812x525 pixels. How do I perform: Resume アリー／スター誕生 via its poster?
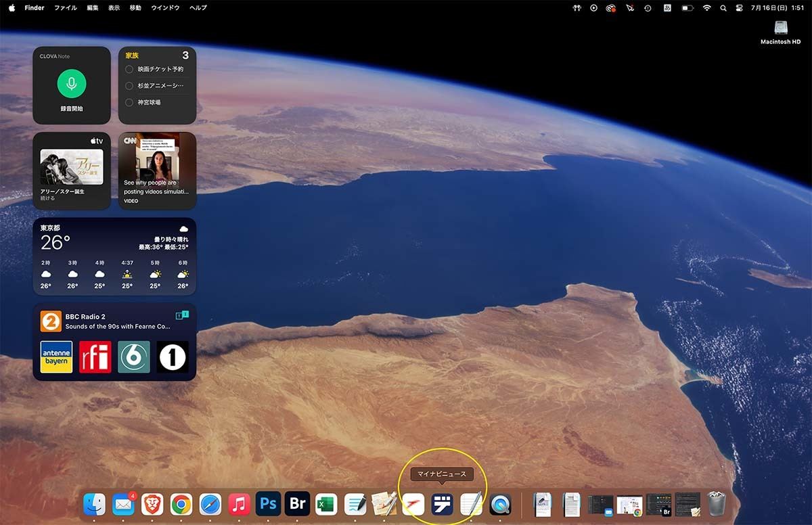tap(72, 166)
